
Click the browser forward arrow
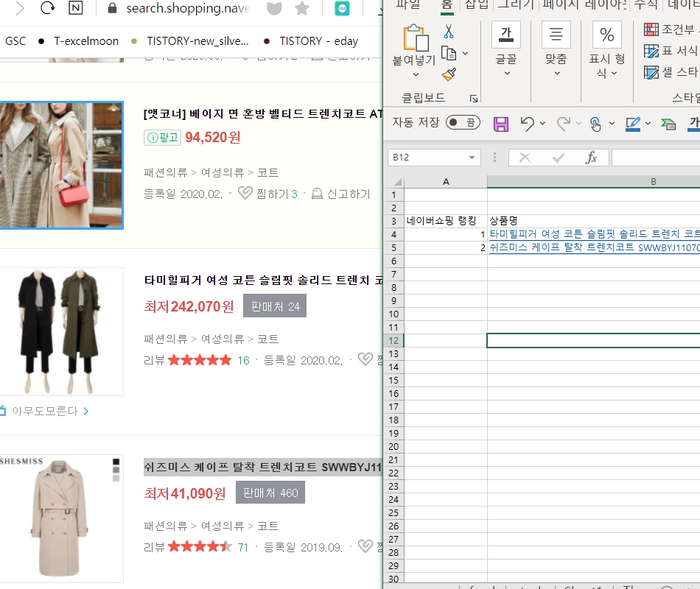click(19, 8)
